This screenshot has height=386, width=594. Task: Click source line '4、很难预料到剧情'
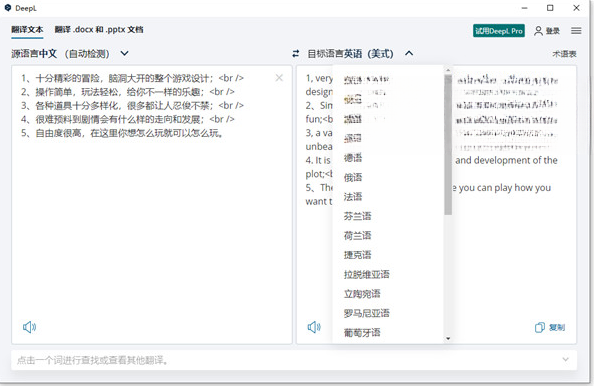point(127,119)
